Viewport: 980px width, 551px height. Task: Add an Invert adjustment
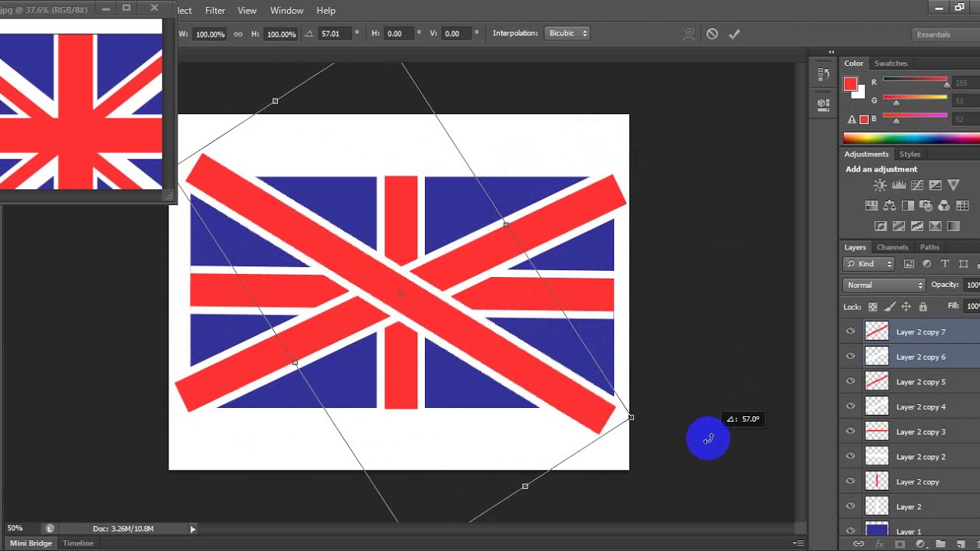pos(880,227)
